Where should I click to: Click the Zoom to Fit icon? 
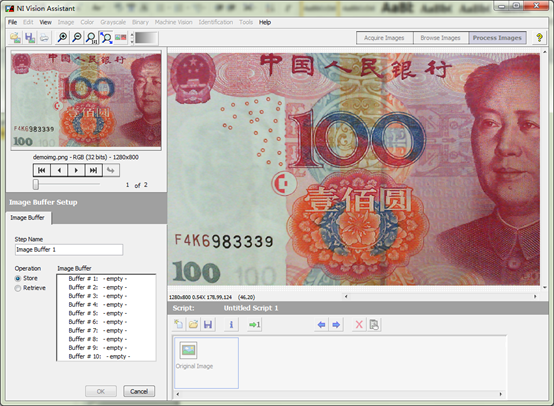(106, 37)
